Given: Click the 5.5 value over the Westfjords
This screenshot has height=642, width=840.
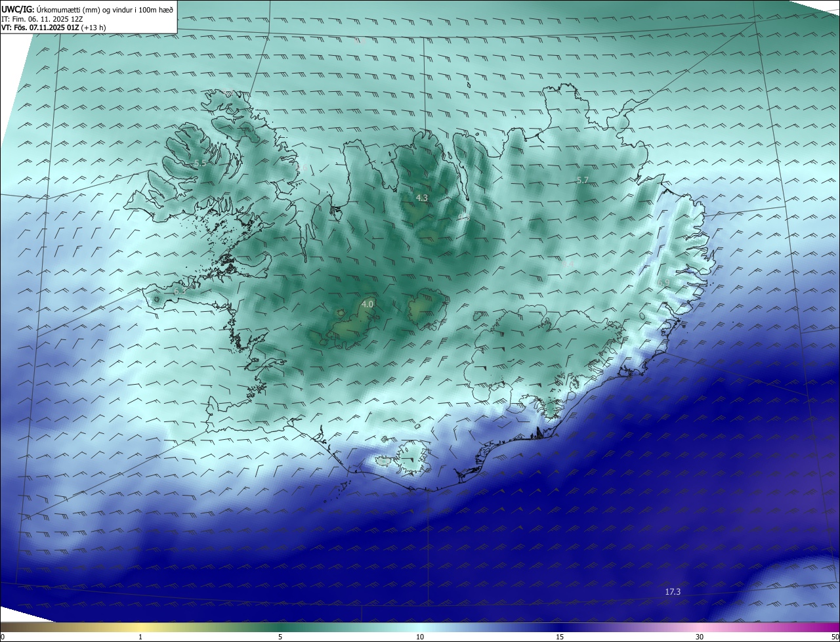Looking at the screenshot, I should click(200, 163).
